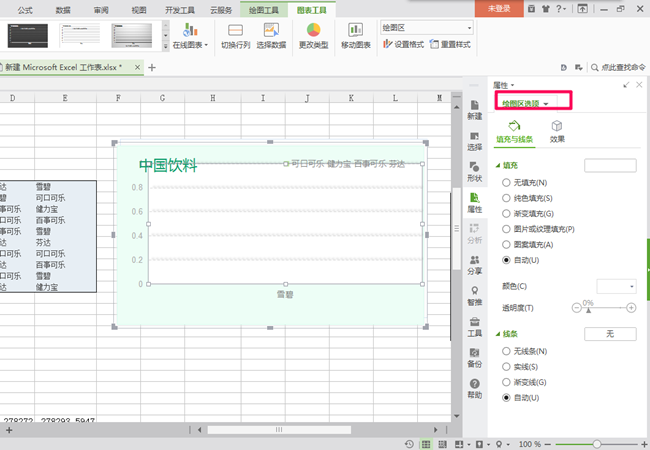Click the 点此查找命令 search command field
This screenshot has height=450, width=650.
618,67
